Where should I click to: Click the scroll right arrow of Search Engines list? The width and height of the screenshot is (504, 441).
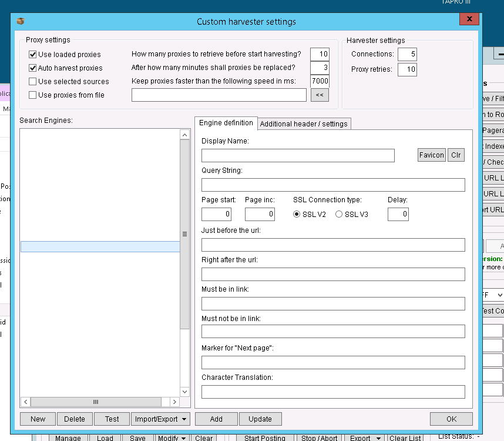click(x=174, y=402)
